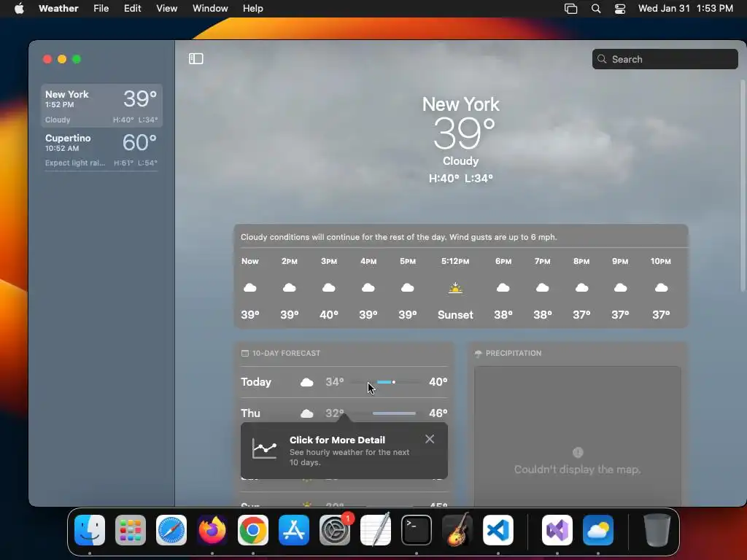This screenshot has height=560, width=747.
Task: Click the vertical scrollbar of the Weather window
Action: (x=743, y=186)
